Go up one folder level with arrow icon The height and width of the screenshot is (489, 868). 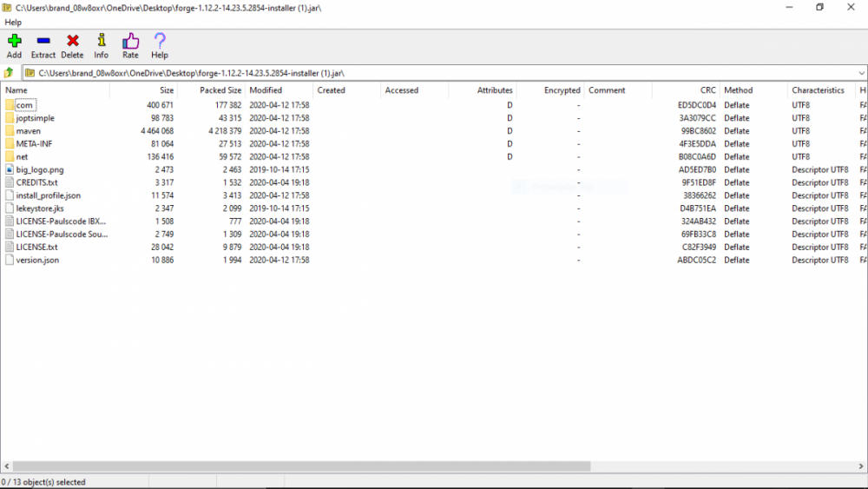(10, 73)
